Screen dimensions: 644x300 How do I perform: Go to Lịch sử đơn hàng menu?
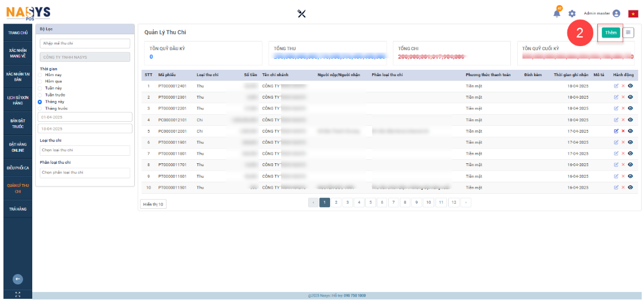click(x=17, y=100)
